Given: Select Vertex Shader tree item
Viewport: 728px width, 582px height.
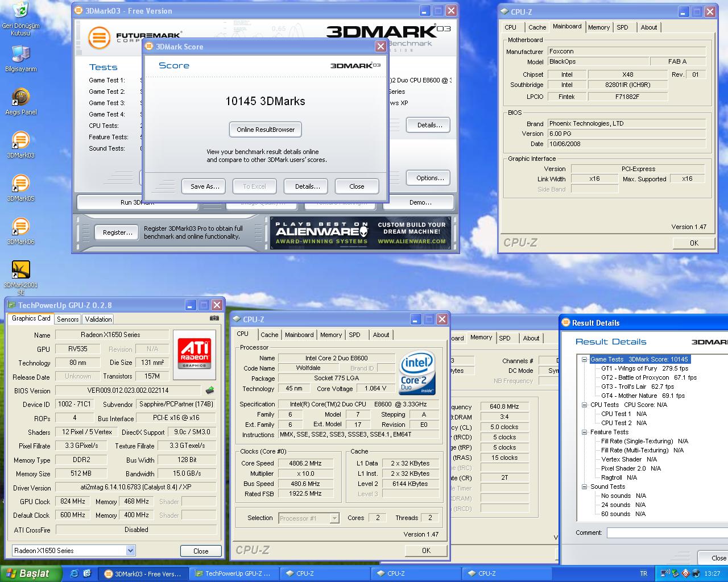Looking at the screenshot, I should (629, 459).
